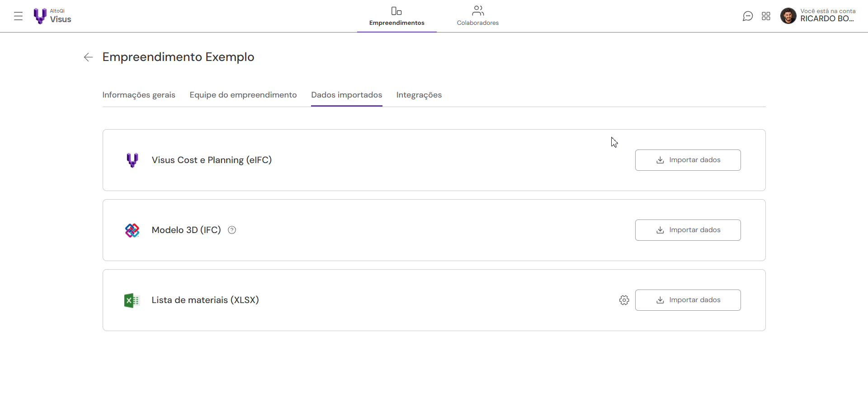Select the Dados importados tab
The width and height of the screenshot is (868, 397).
click(347, 95)
